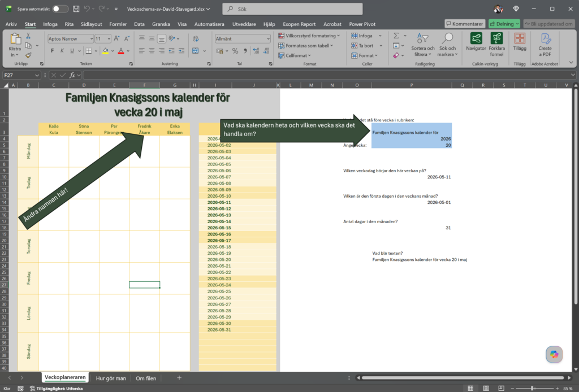Open the Infoga ribbon tab
The height and width of the screenshot is (392, 579).
coord(50,24)
